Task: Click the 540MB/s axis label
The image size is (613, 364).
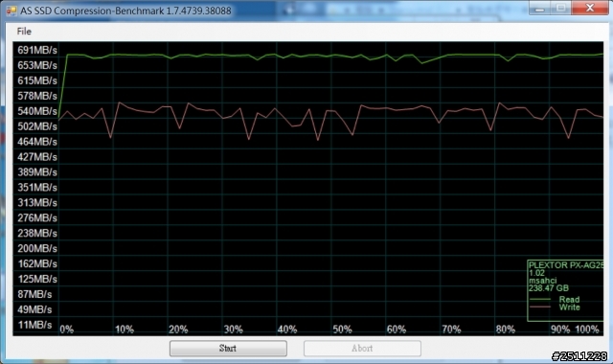Action: 37,111
